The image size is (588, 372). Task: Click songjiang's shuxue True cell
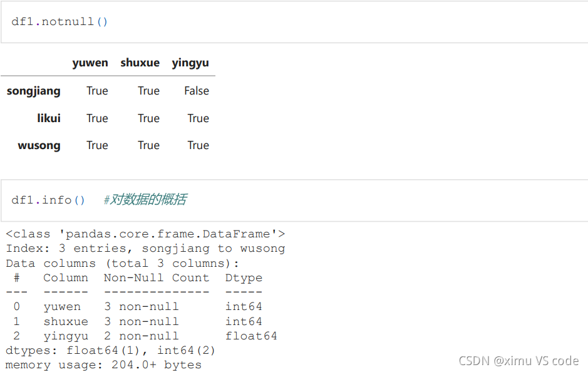coord(148,91)
